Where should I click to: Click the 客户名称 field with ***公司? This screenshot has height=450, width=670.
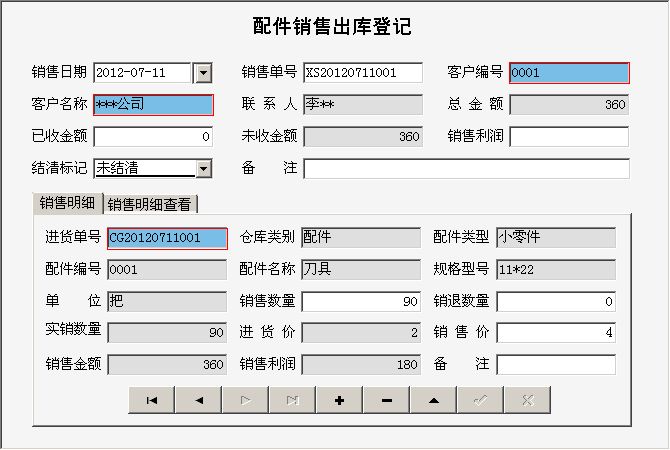pyautogui.click(x=153, y=105)
